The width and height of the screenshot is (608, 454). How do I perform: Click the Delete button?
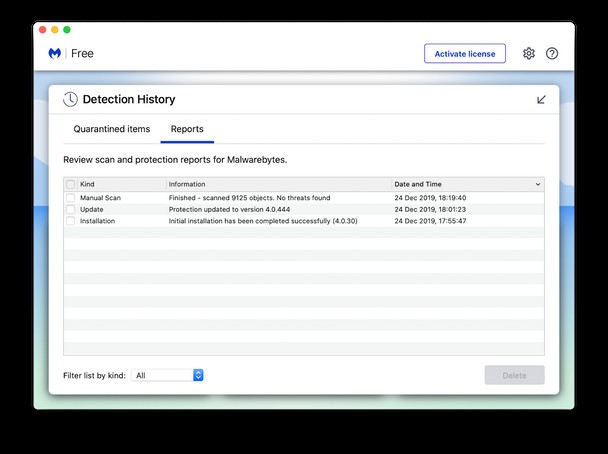click(x=514, y=375)
